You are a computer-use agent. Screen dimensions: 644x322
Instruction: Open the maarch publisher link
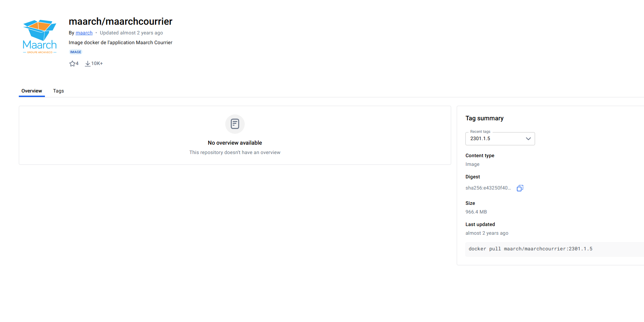pyautogui.click(x=84, y=33)
